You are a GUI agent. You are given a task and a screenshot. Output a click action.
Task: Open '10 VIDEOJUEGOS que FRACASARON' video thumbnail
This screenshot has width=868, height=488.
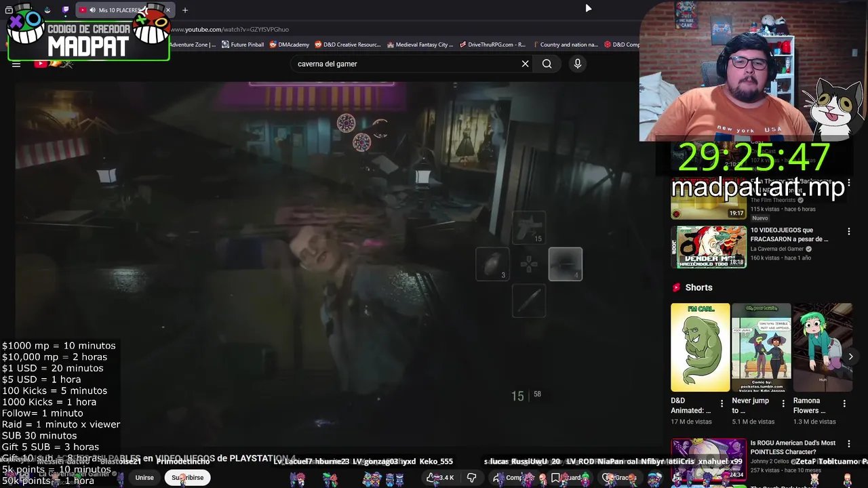tap(709, 247)
